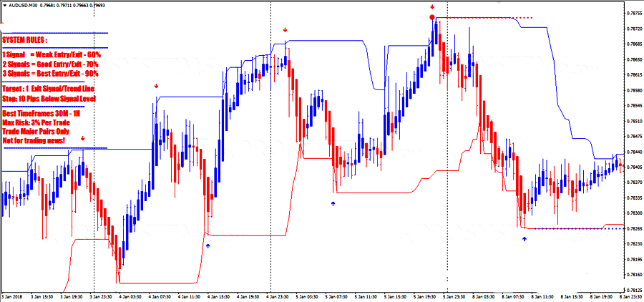Screen dimensions: 644x302
Task: Click the 0.78615 price axis label
Action: 635,74
